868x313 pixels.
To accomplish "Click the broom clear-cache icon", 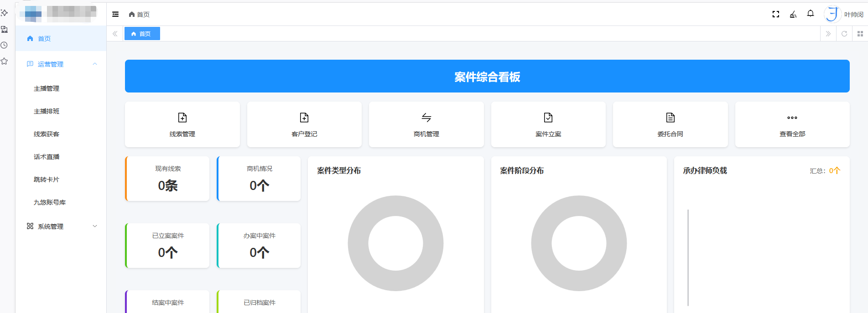I will click(x=793, y=15).
